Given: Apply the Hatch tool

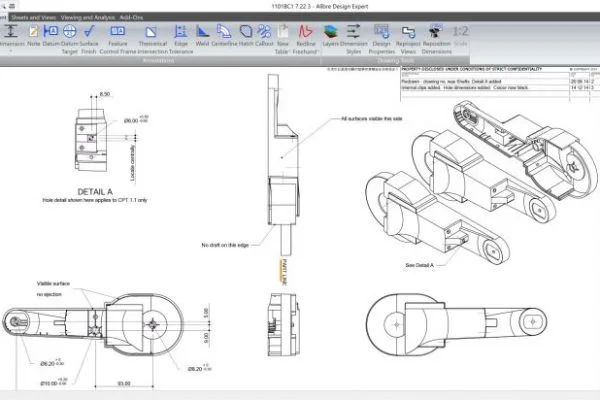Looking at the screenshot, I should tap(246, 35).
